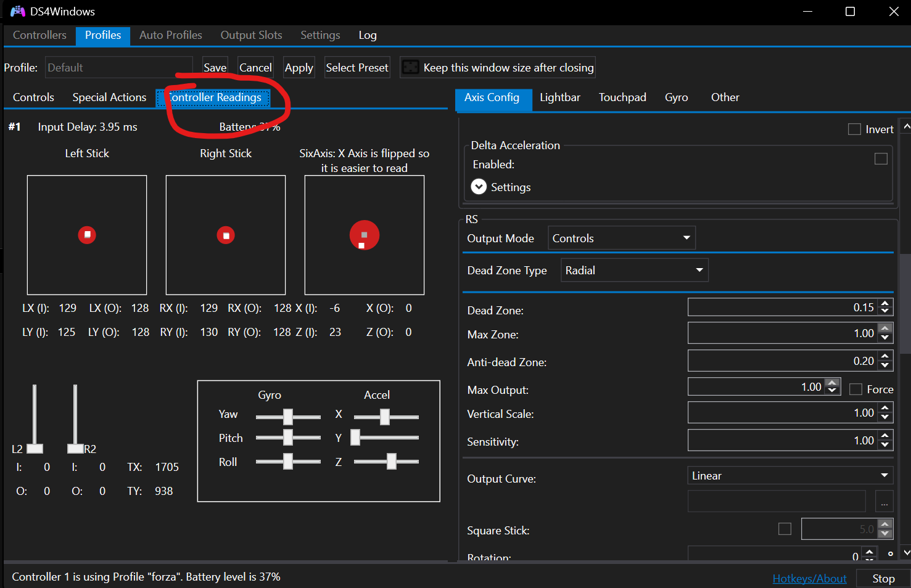Open the custom output curve ellipsis button

pyautogui.click(x=884, y=502)
